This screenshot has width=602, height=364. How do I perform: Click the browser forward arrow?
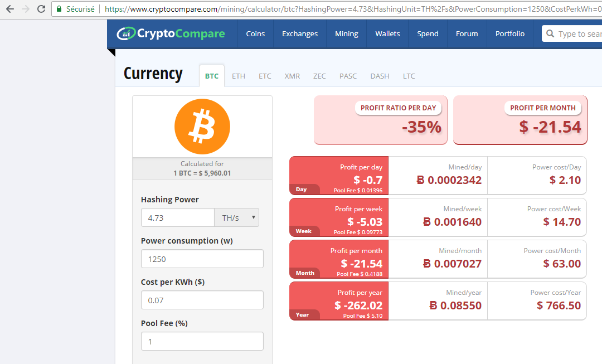tap(26, 9)
